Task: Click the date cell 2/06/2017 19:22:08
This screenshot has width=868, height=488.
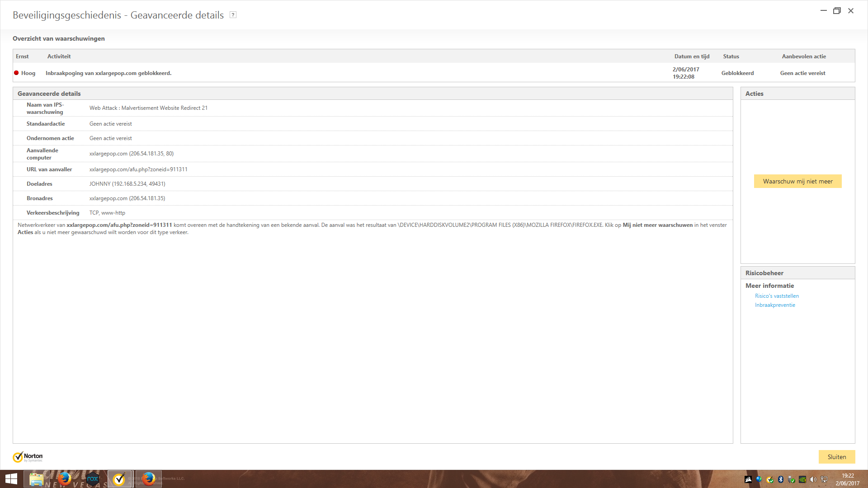Action: (685, 73)
